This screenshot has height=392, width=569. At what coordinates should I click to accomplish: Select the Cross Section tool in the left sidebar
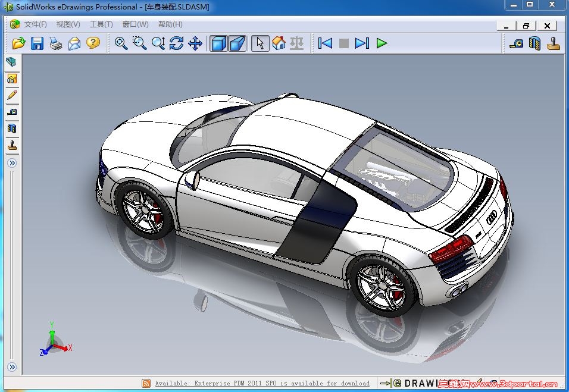coord(12,128)
